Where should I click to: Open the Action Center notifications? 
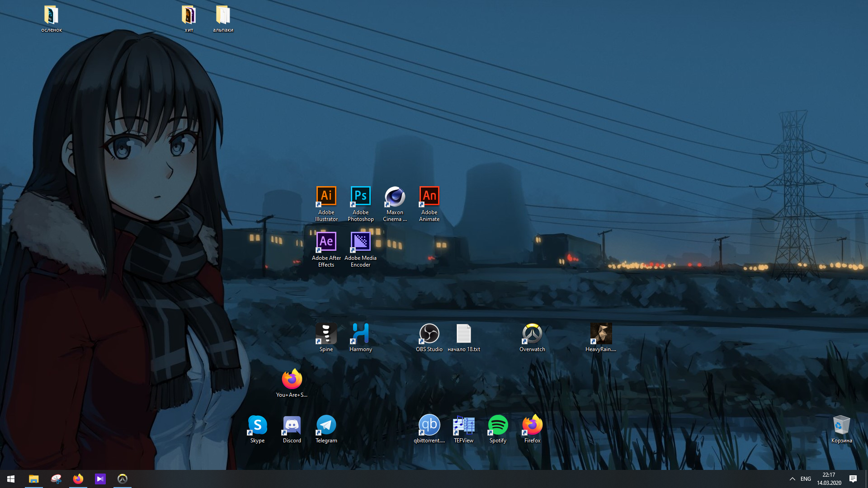853,479
